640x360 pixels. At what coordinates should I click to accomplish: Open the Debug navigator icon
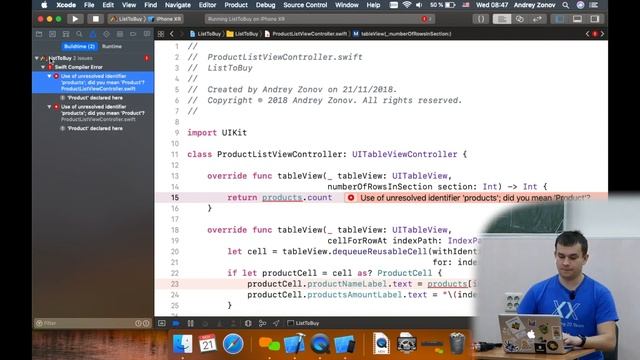[120, 34]
